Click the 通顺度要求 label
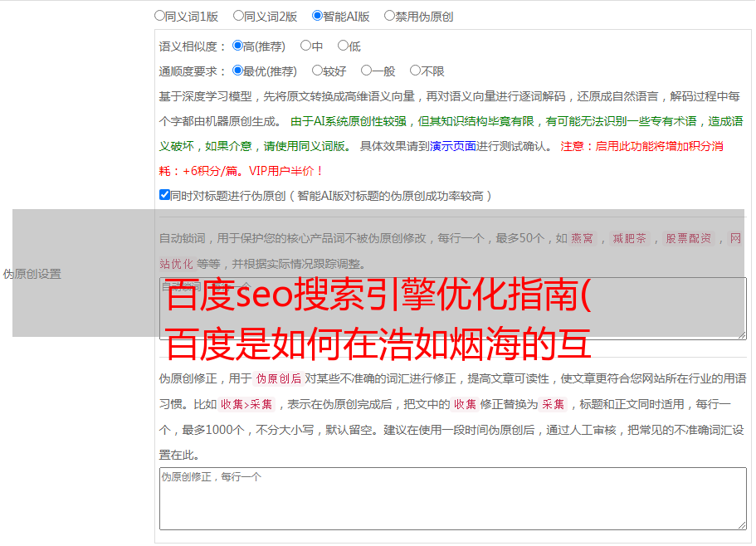756x546 pixels. (193, 71)
